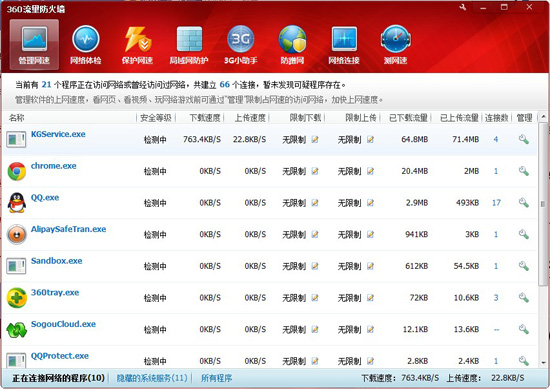The image size is (550, 389).
Task: Click the magnifier manage icon for QQ.exe
Action: [x=524, y=203]
